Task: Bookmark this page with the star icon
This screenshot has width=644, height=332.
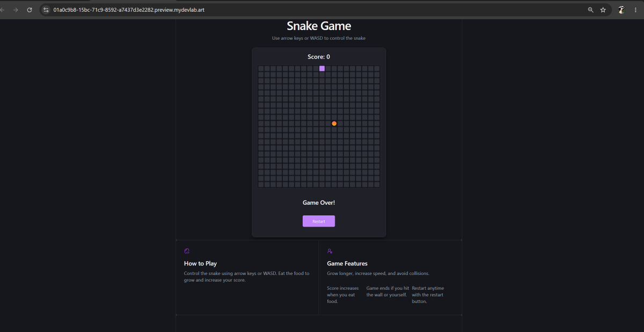Action: coord(603,10)
